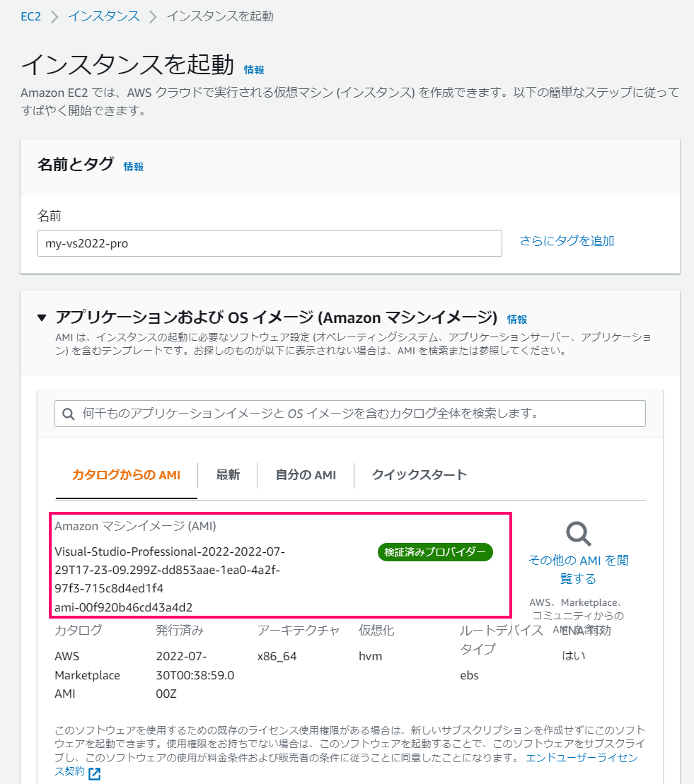Click 情報 link beside インスタンスを起動 title
This screenshot has height=784, width=694.
[x=254, y=70]
